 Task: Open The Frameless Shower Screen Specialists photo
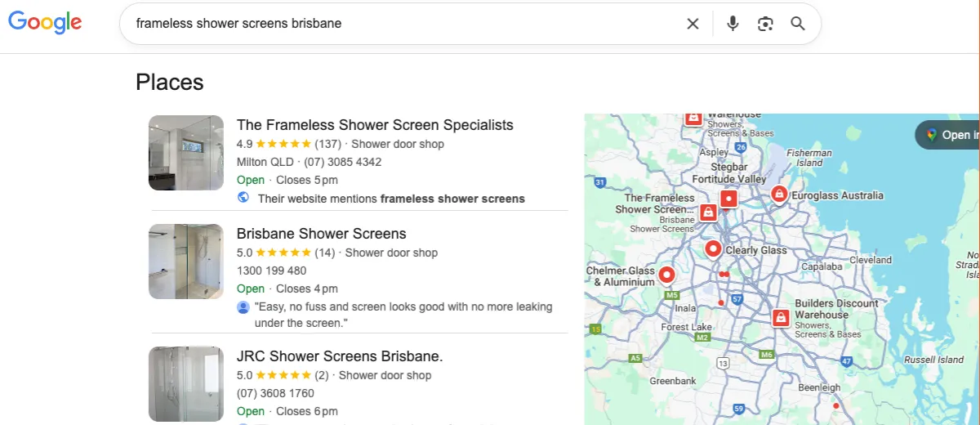[x=186, y=153]
